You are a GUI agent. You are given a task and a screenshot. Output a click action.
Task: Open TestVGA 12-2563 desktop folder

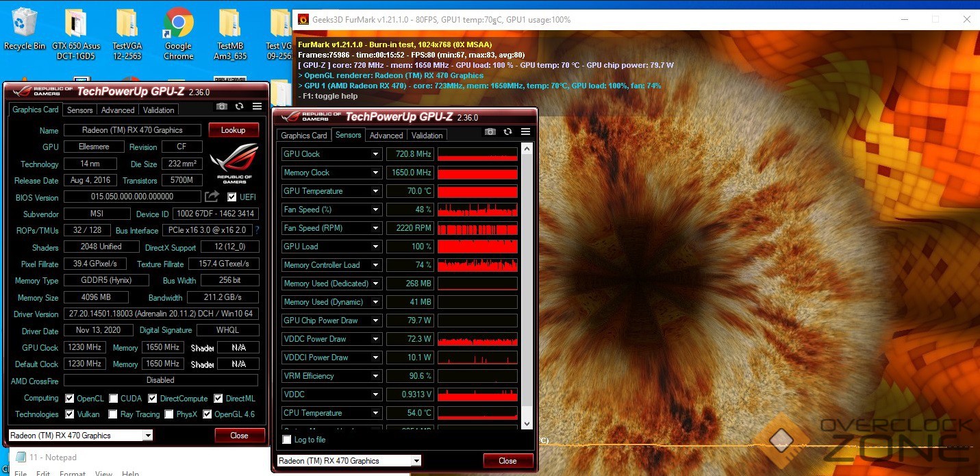[x=127, y=34]
